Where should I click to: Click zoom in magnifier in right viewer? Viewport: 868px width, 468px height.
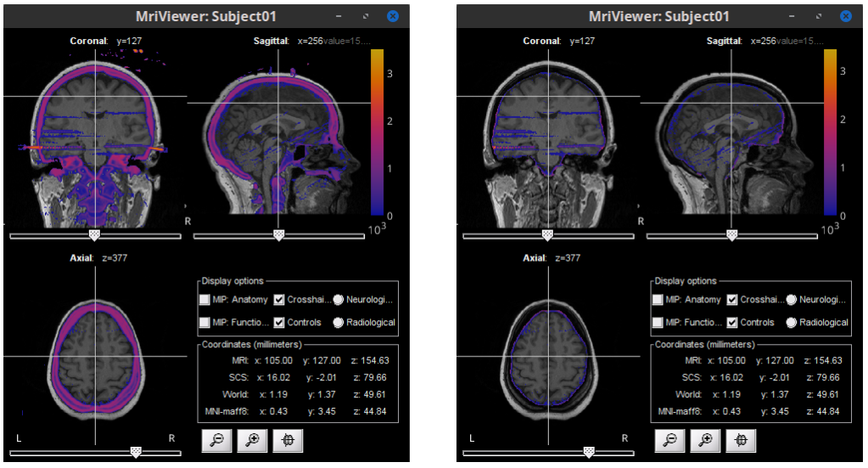[x=706, y=440]
